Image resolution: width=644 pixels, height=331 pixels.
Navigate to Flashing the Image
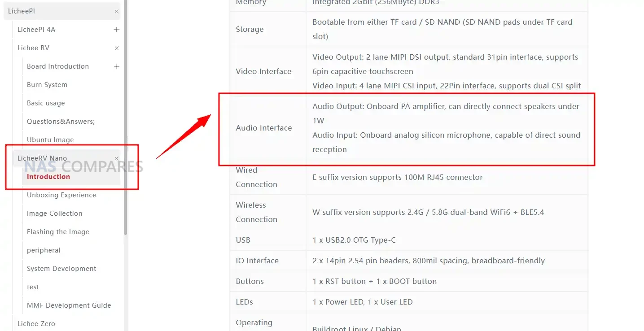click(x=58, y=232)
